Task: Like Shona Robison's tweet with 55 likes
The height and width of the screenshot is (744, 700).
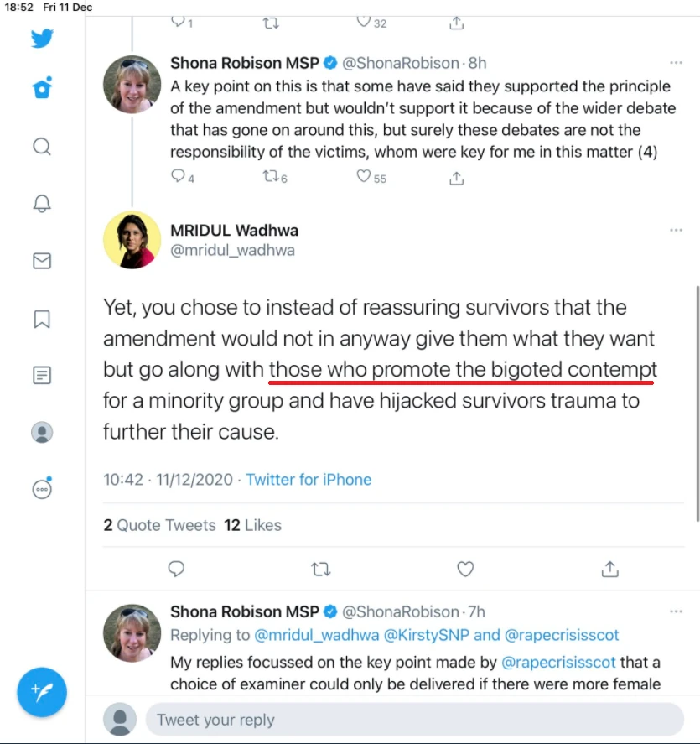Action: click(364, 177)
